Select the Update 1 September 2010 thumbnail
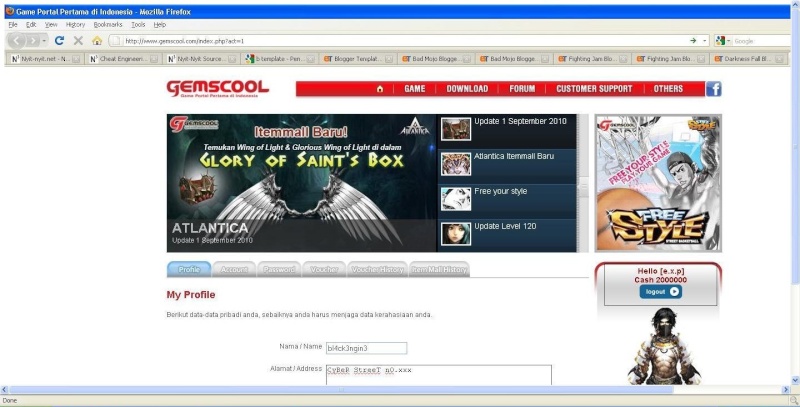 coord(456,129)
